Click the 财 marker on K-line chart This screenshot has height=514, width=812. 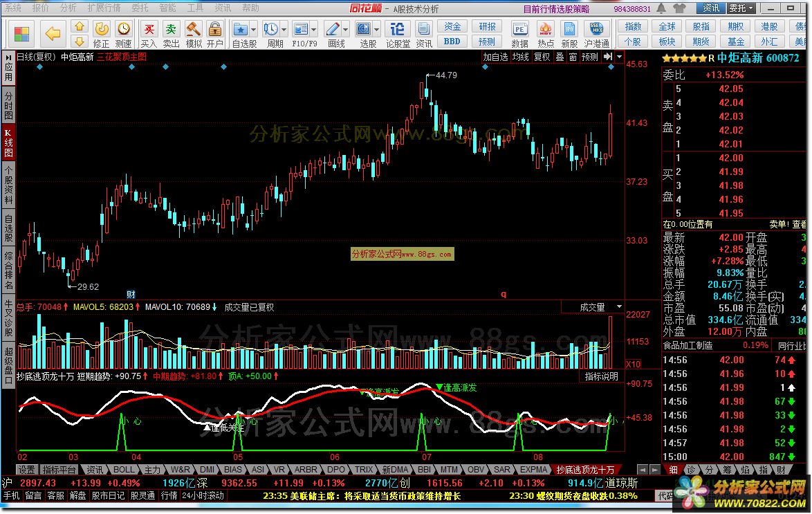(131, 294)
